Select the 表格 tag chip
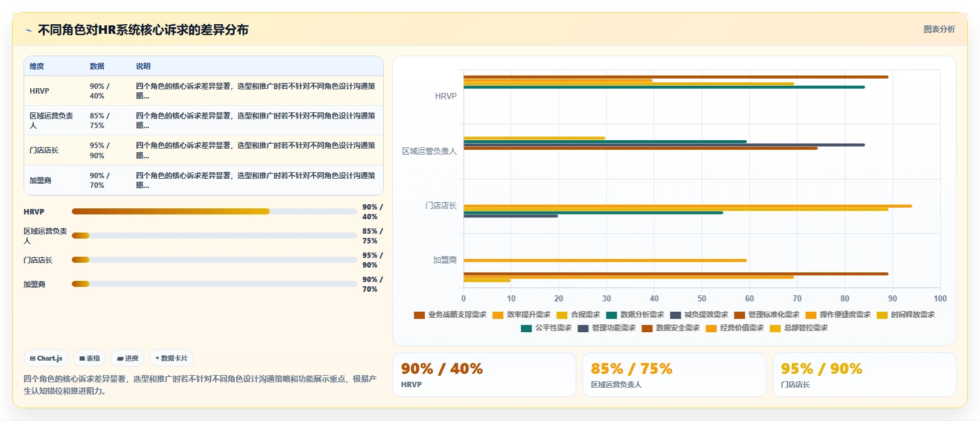Screen dimensions: 980x421 click(x=90, y=358)
